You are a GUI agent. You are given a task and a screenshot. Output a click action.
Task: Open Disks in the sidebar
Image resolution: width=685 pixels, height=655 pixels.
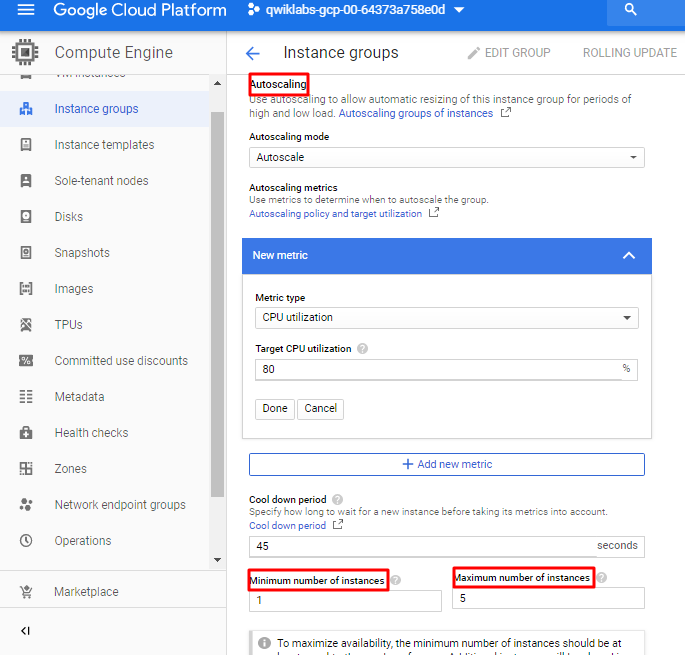point(69,217)
